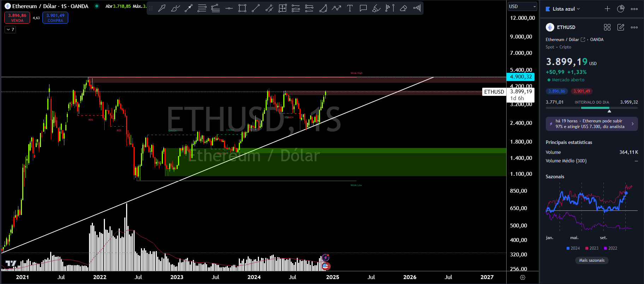The image size is (644, 284).
Task: Select the Text tool
Action: click(350, 8)
